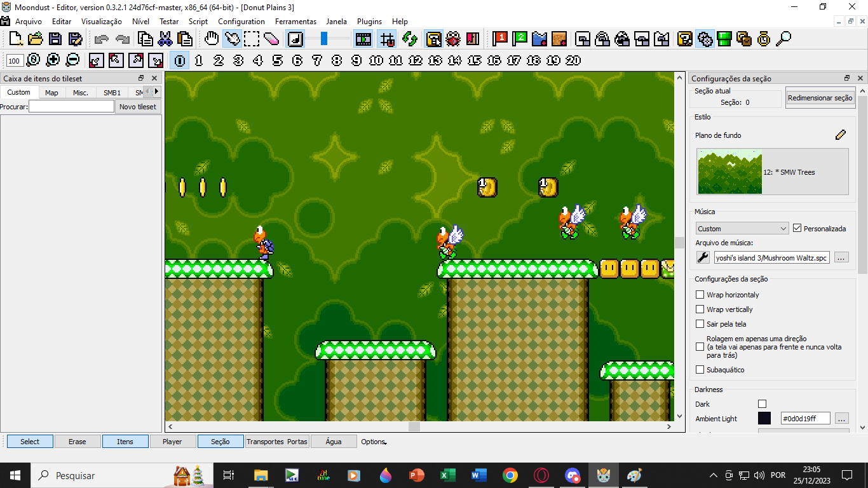Click the Player button

click(172, 442)
